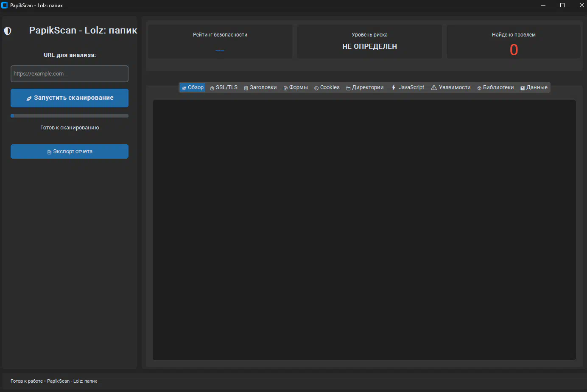This screenshot has height=392, width=587.
Task: Open Уязвимости tab via warning triangle icon
Action: pyautogui.click(x=433, y=87)
